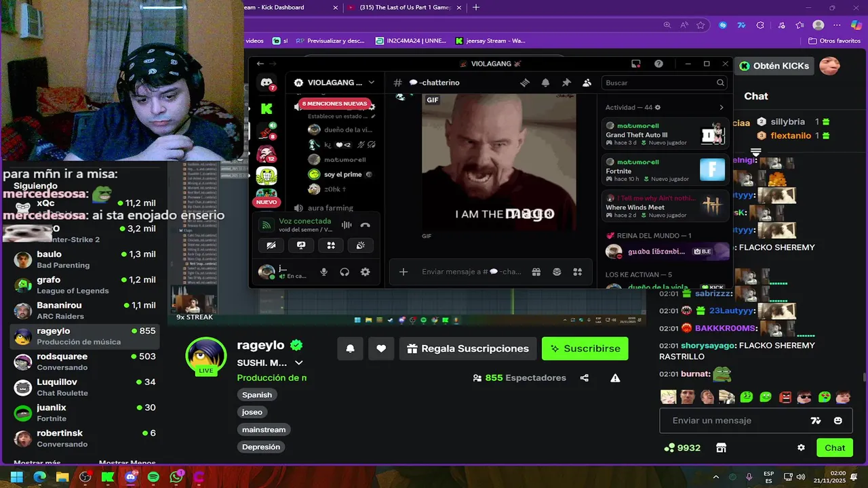Jump to 8 MENCIONES NUEVAS pill
Screen dimensions: 868x488
[x=334, y=104]
